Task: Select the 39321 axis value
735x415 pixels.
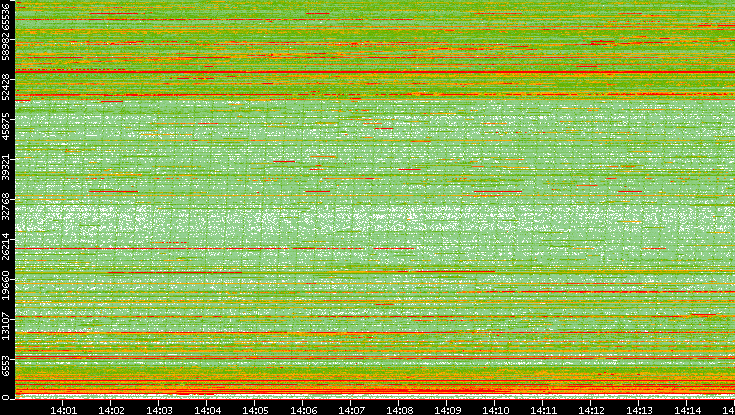Action: (x=5, y=166)
